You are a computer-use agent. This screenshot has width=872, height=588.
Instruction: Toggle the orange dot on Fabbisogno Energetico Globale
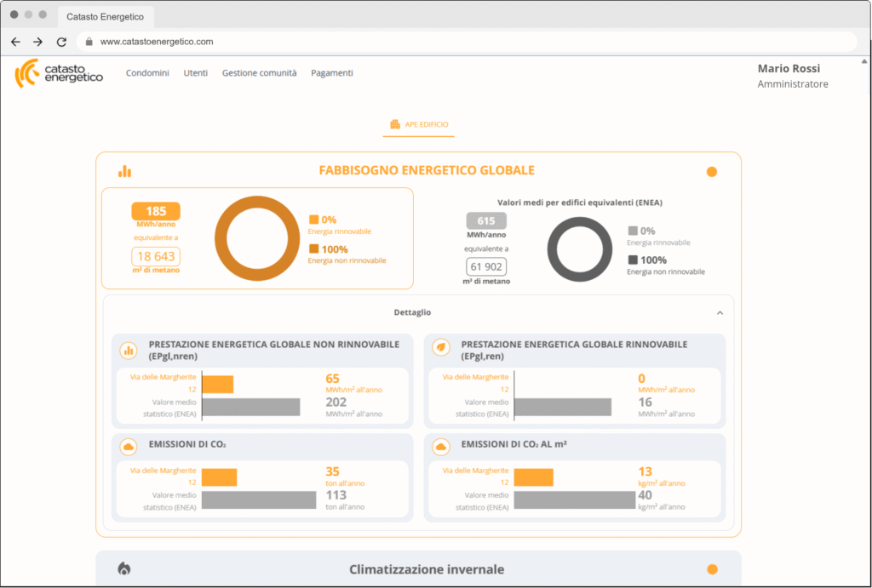(712, 172)
